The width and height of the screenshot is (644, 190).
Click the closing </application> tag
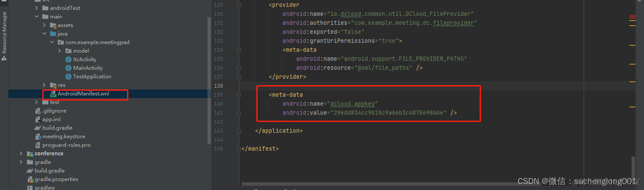(x=279, y=131)
